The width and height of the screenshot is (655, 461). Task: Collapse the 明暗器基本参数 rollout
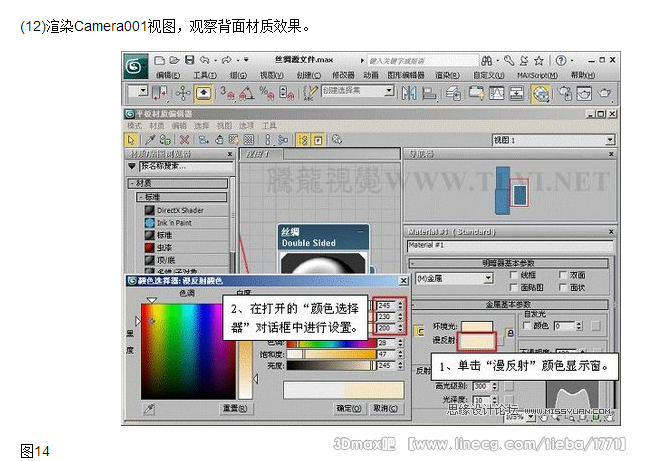pos(508,263)
